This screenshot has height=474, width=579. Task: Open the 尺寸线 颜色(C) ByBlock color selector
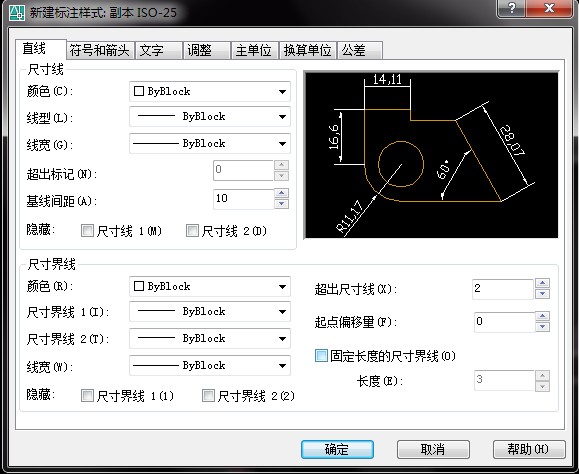(x=210, y=92)
